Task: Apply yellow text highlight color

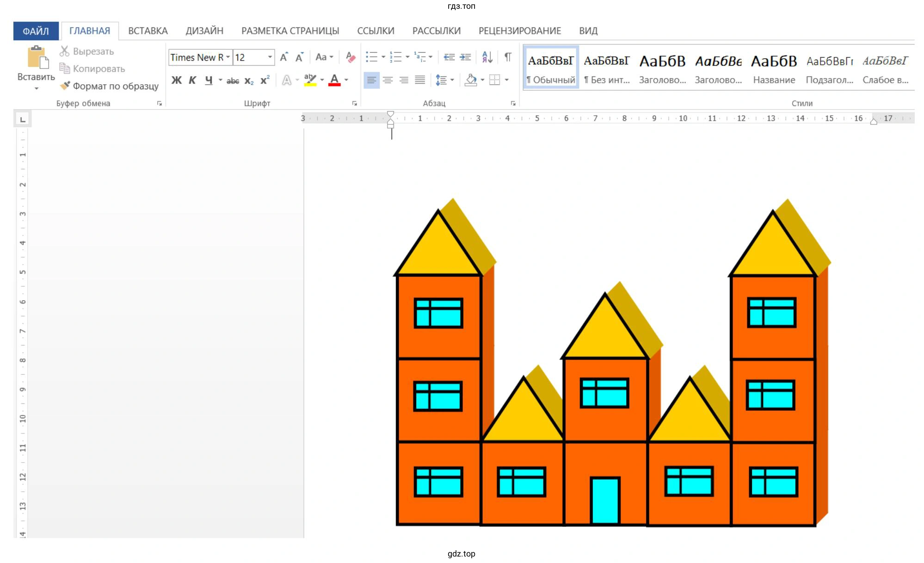Action: [310, 80]
